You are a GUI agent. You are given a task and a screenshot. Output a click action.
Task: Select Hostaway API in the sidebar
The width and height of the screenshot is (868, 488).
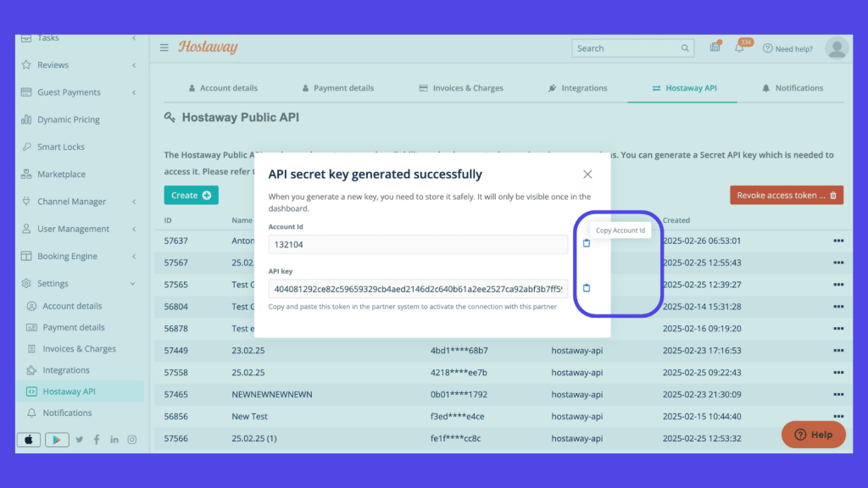coord(80,391)
